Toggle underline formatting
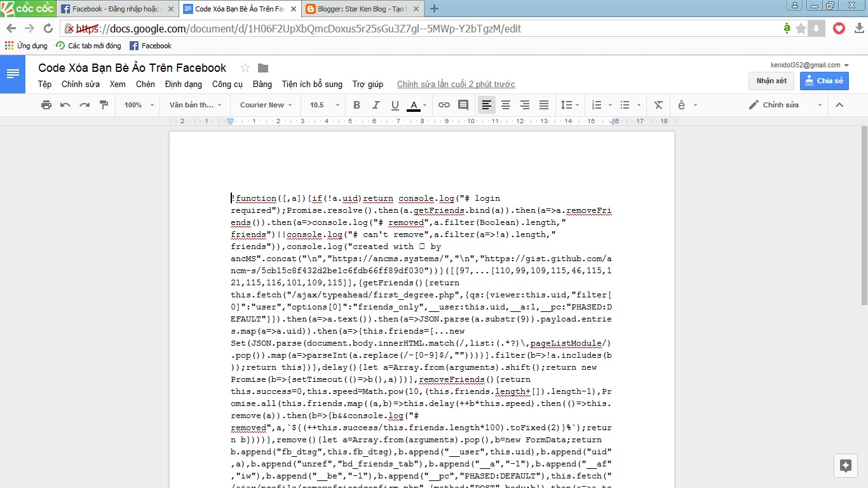This screenshot has height=488, width=868. pyautogui.click(x=395, y=105)
